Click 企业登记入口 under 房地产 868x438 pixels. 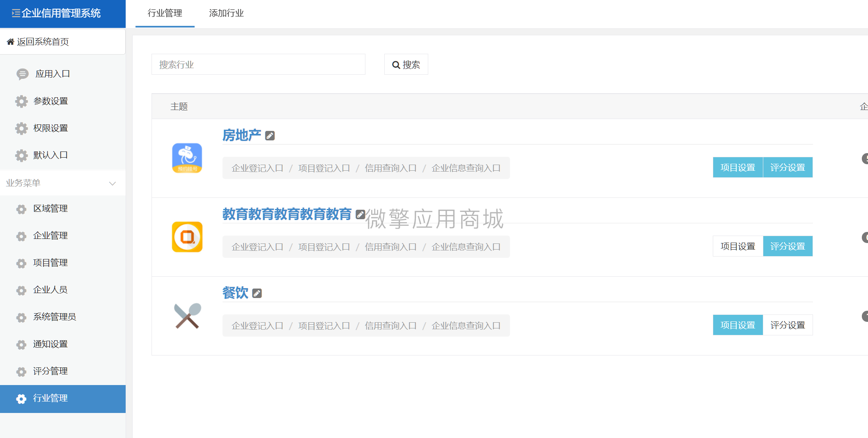tap(257, 168)
